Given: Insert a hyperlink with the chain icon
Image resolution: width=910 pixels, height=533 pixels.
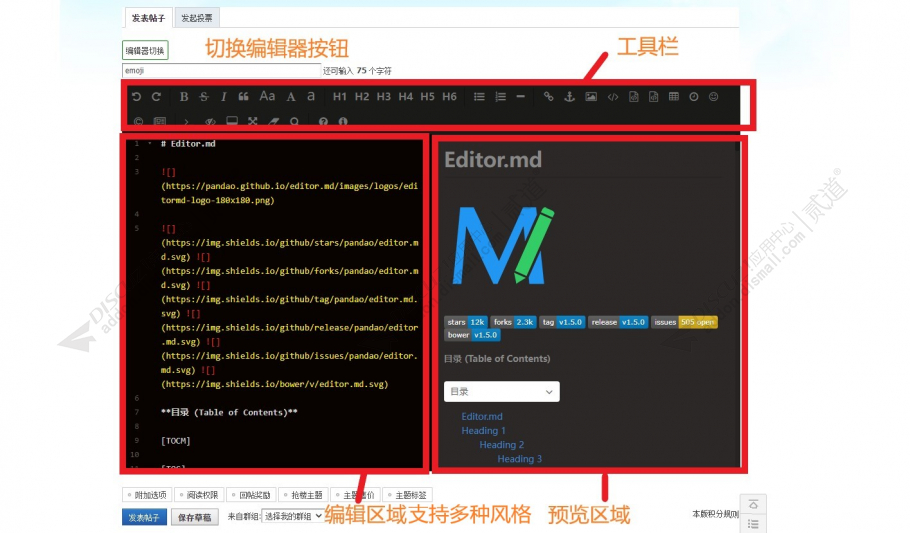Looking at the screenshot, I should [548, 97].
